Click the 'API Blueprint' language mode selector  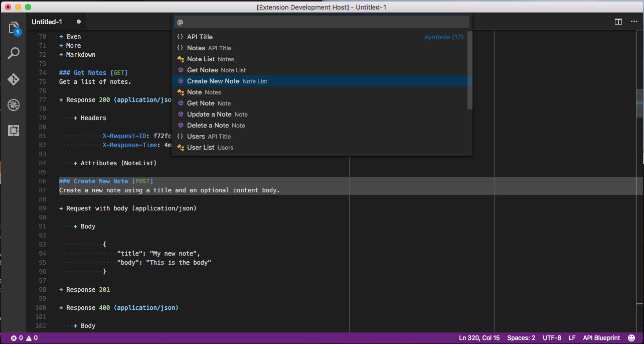tap(601, 338)
